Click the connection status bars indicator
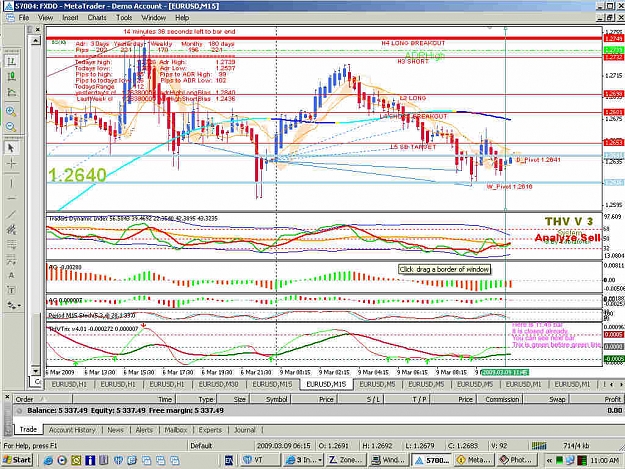The width and height of the screenshot is (625, 469). point(539,446)
